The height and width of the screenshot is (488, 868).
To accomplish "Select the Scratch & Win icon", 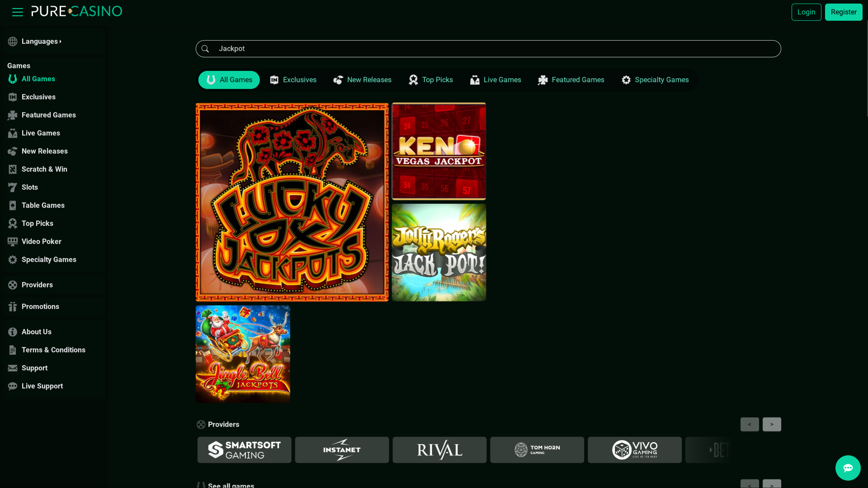I will 12,169.
